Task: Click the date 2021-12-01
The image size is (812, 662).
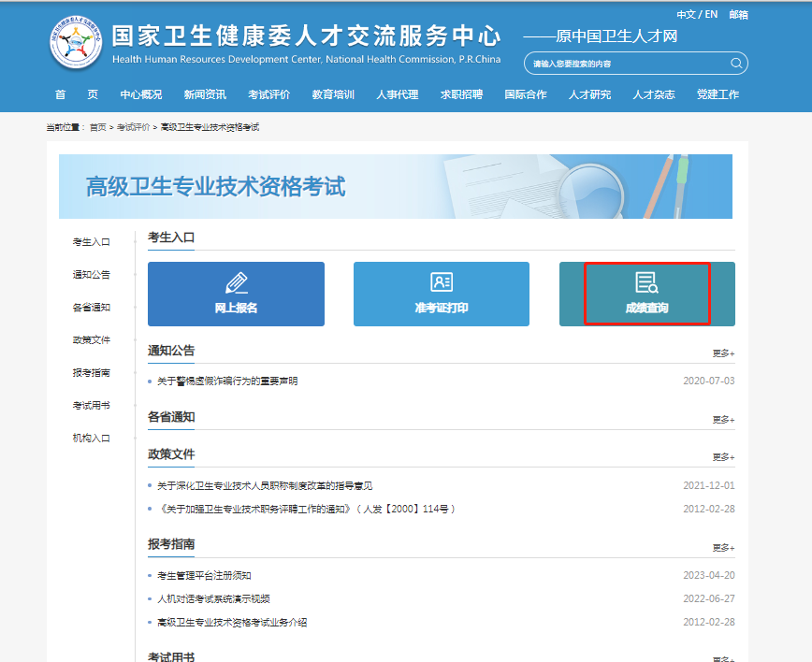Action: coord(709,485)
